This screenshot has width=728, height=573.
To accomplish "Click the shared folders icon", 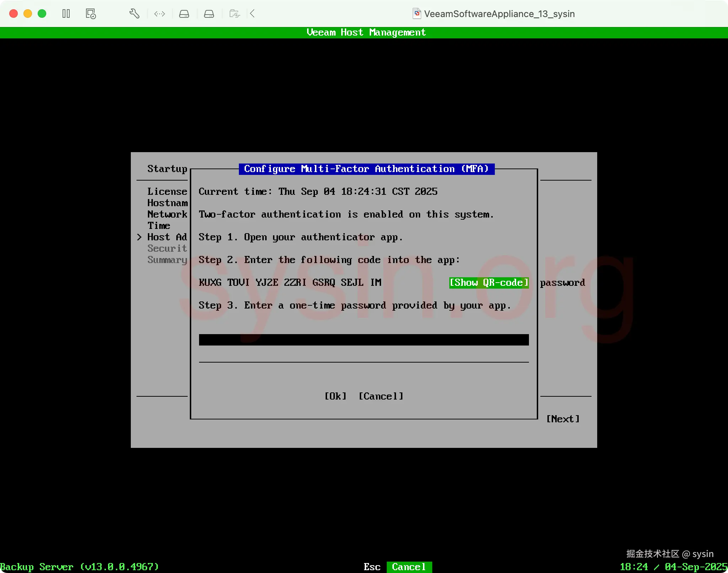I will (235, 14).
